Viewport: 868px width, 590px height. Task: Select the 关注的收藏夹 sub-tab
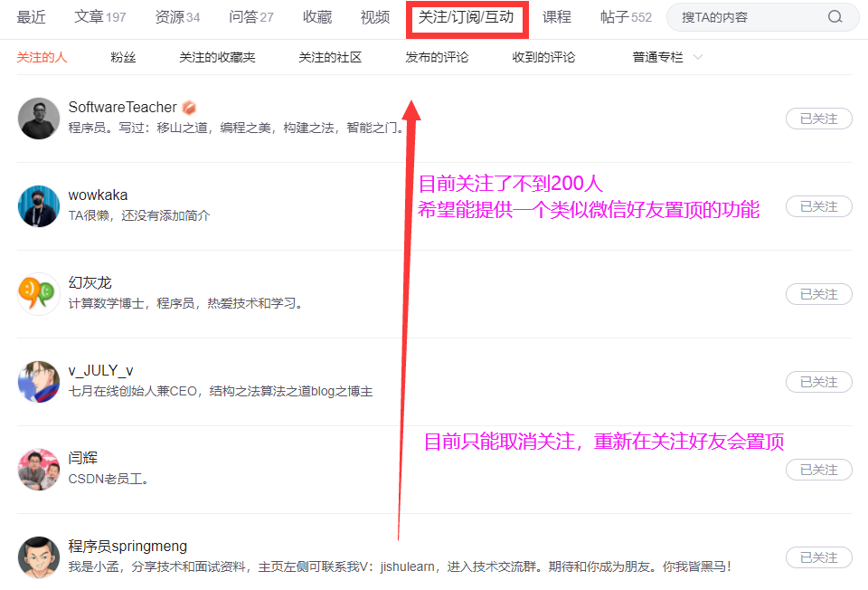(217, 57)
